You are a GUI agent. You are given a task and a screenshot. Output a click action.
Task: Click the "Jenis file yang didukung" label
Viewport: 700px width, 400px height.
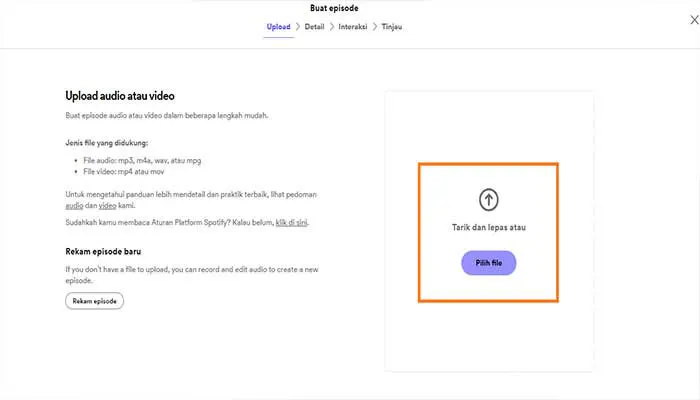tap(106, 143)
